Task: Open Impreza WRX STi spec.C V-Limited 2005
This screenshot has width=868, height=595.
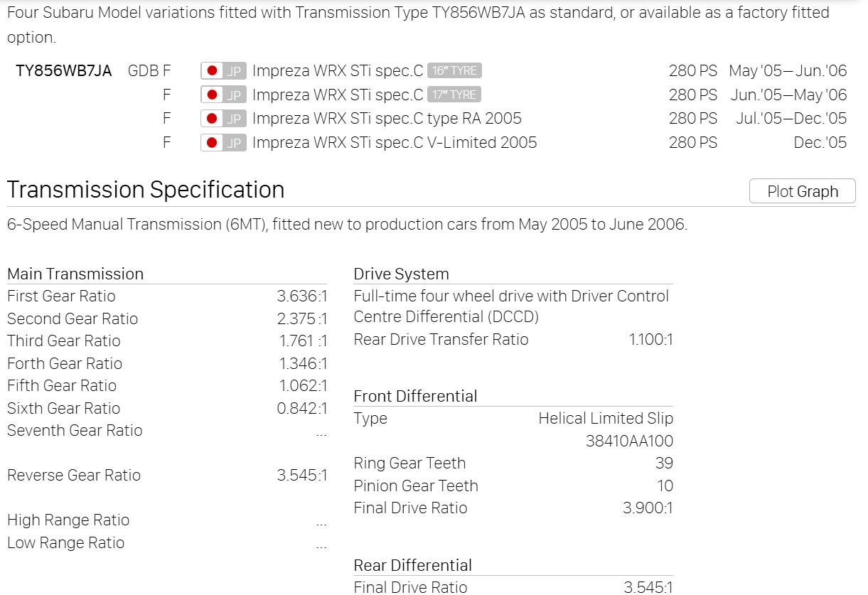Action: pyautogui.click(x=395, y=143)
